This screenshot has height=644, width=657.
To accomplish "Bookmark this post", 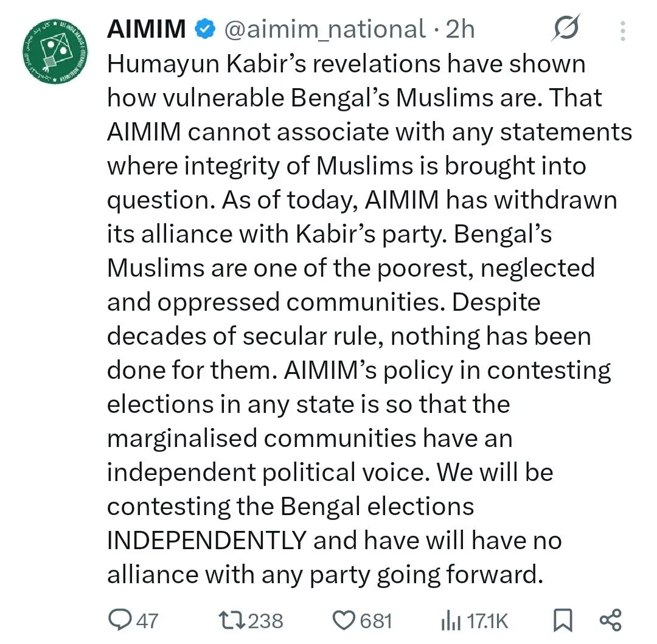I will tap(563, 621).
